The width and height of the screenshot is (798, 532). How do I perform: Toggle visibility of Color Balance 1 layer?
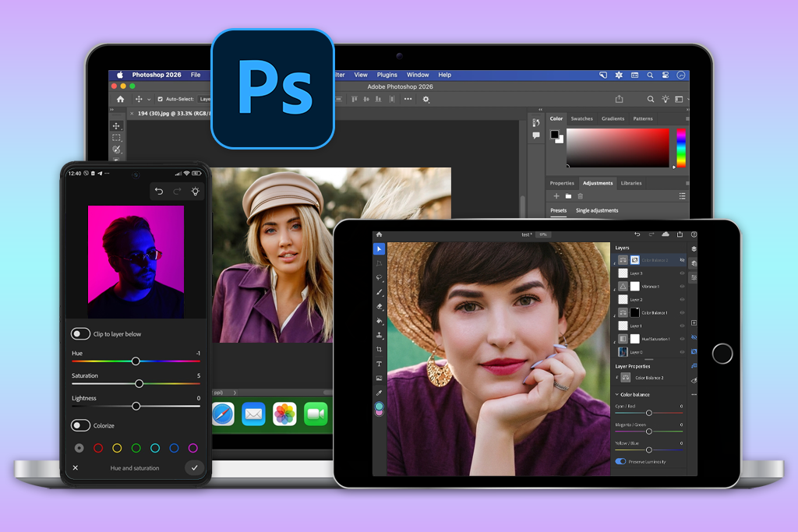(683, 313)
